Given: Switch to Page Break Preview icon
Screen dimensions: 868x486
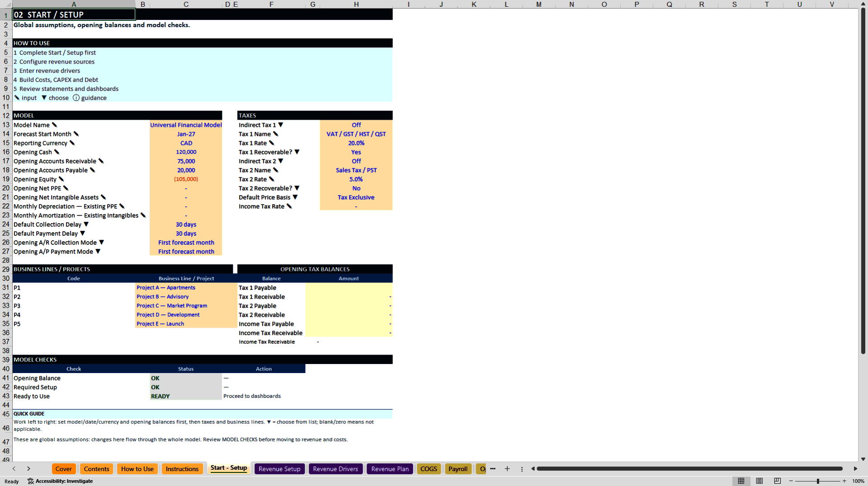Looking at the screenshot, I should [778, 481].
